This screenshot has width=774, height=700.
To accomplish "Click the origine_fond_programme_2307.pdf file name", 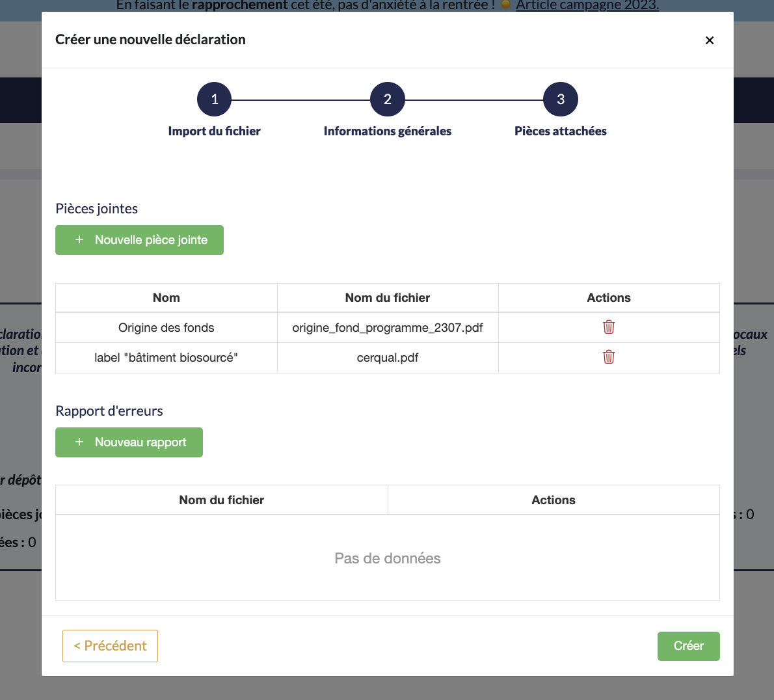I will pyautogui.click(x=388, y=328).
